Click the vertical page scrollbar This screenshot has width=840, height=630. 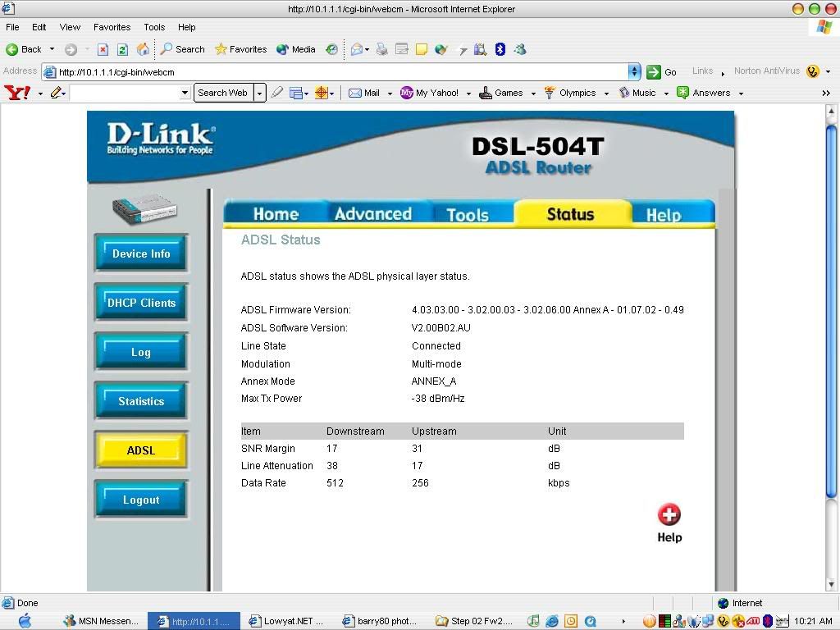pyautogui.click(x=831, y=312)
